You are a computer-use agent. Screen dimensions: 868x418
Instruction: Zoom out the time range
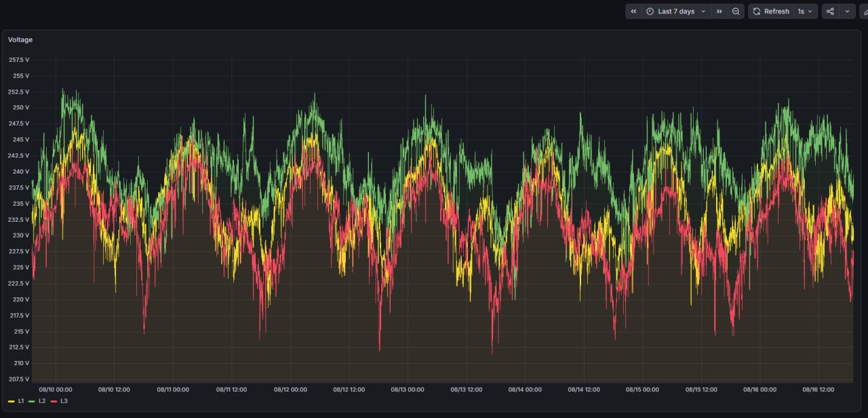pos(736,12)
